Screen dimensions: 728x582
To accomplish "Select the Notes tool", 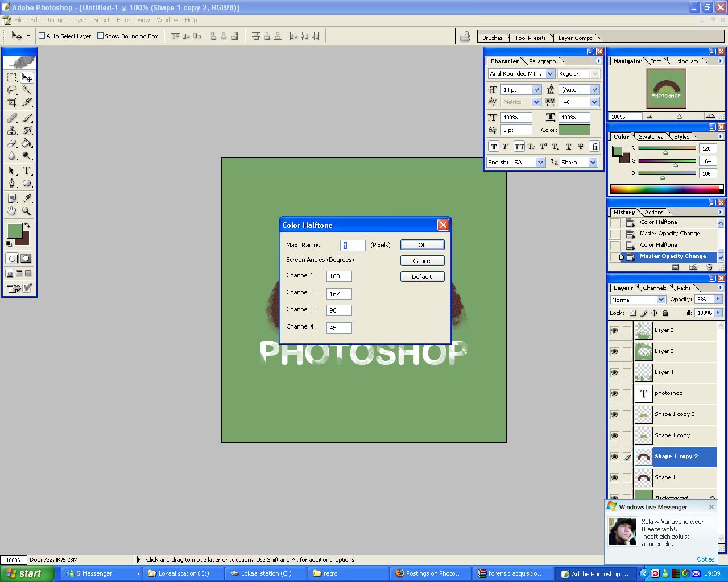I will pos(12,198).
